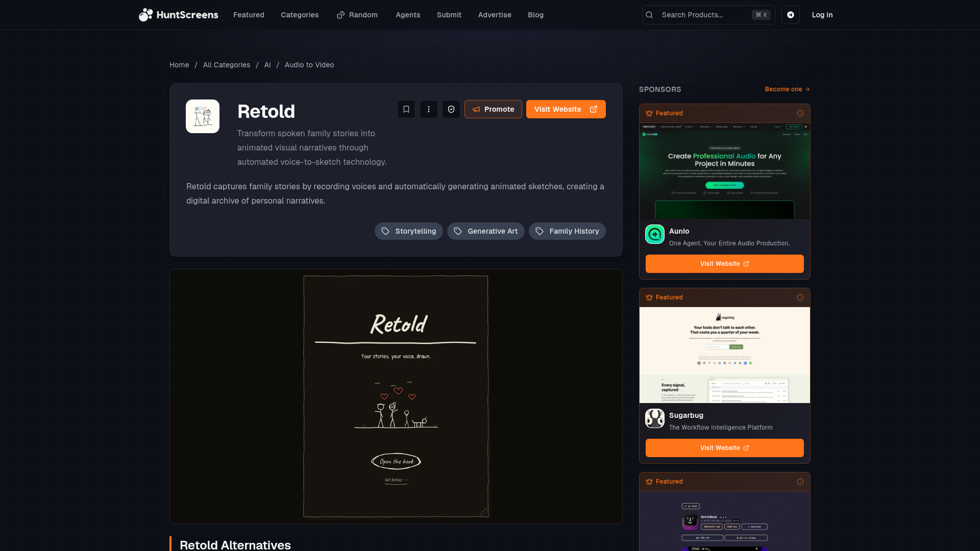Image resolution: width=980 pixels, height=551 pixels.
Task: Click the HuntScreens logo
Action: (x=179, y=15)
